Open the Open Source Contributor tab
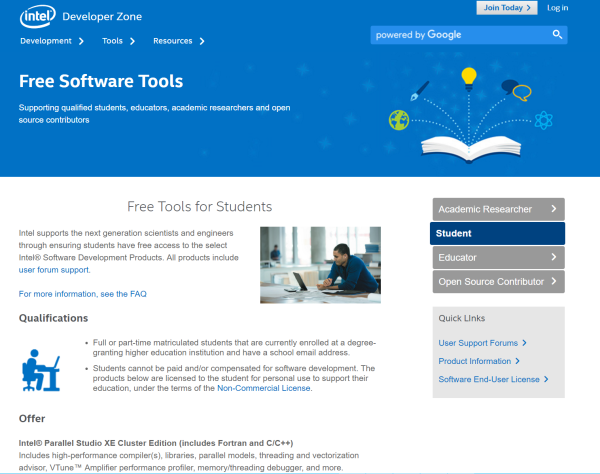Viewport: 600px width, 474px height. [x=497, y=282]
